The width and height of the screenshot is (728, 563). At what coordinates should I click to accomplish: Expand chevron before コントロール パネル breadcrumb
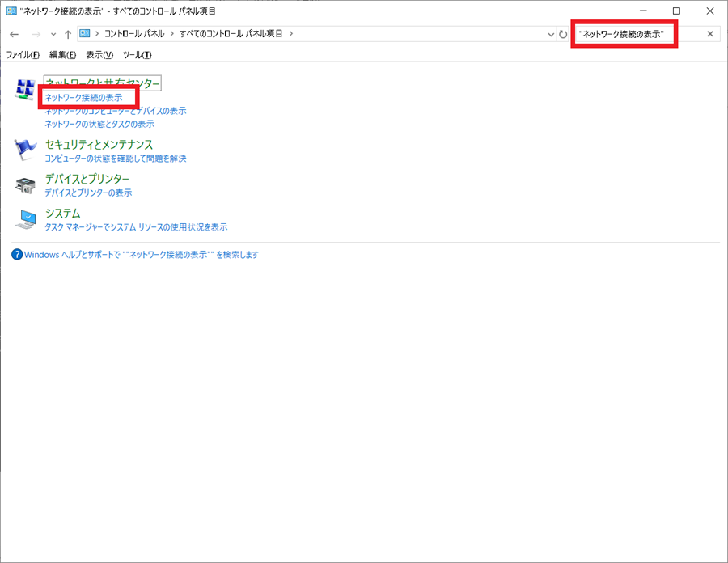pyautogui.click(x=97, y=33)
